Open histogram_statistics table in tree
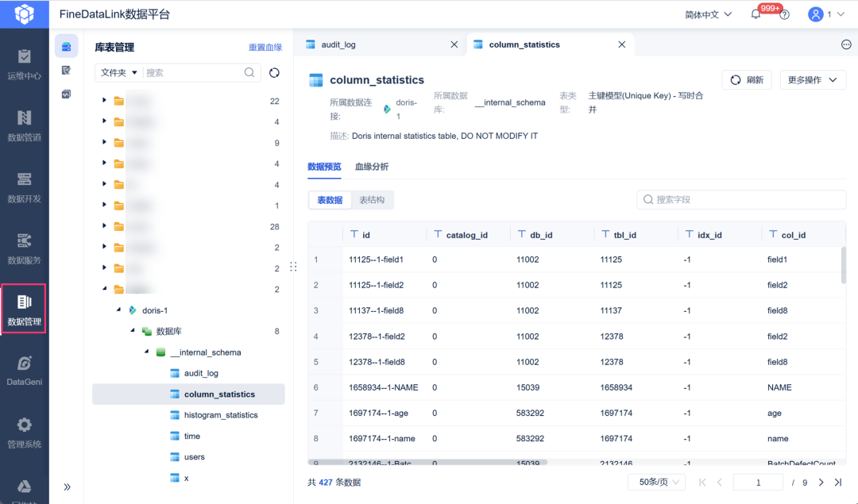This screenshot has width=858, height=504. tap(221, 415)
